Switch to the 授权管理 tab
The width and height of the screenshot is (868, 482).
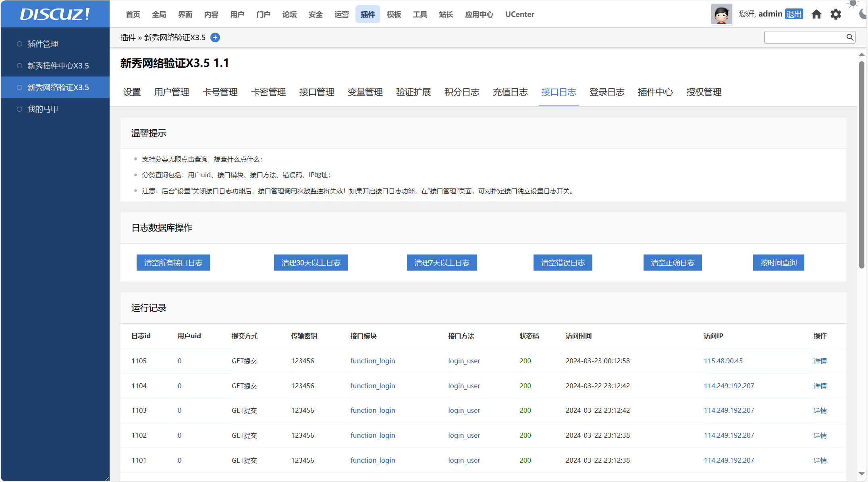(x=704, y=92)
